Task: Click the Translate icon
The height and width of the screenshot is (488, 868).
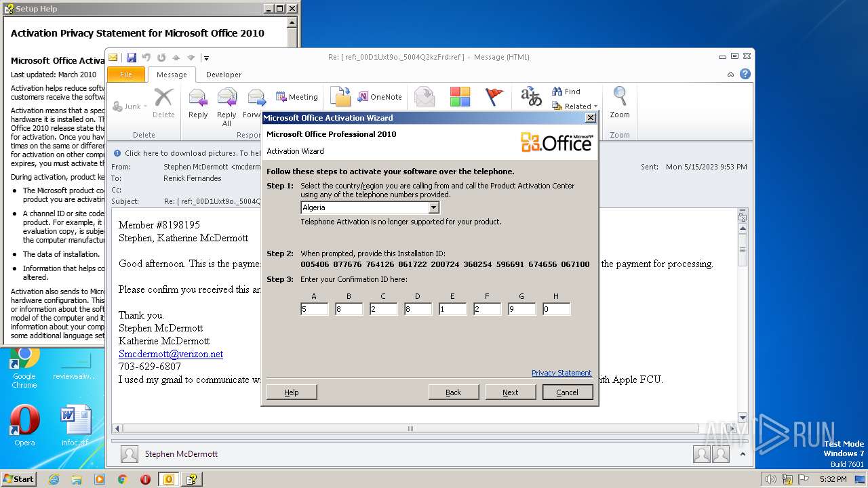Action: [531, 97]
